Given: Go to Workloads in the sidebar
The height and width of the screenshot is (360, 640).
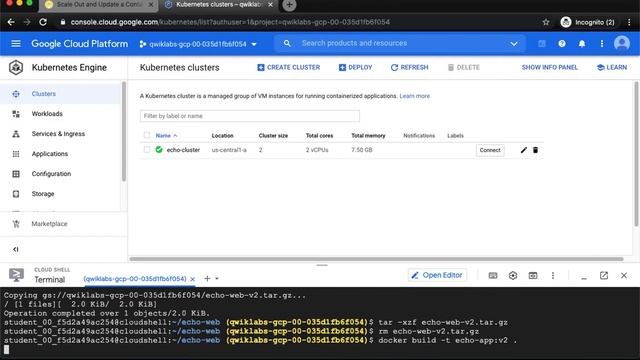Looking at the screenshot, I should coord(47,114).
